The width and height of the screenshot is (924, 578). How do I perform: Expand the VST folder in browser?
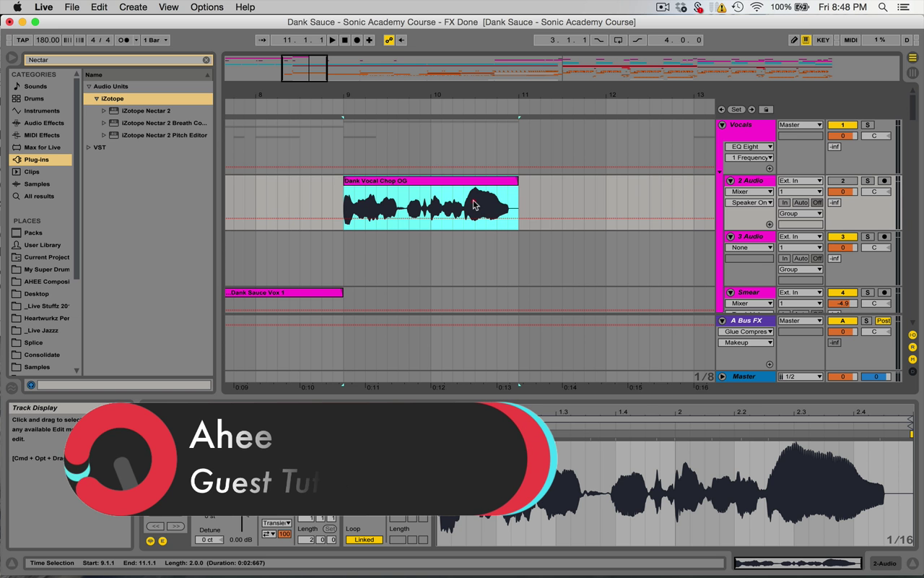pos(90,147)
